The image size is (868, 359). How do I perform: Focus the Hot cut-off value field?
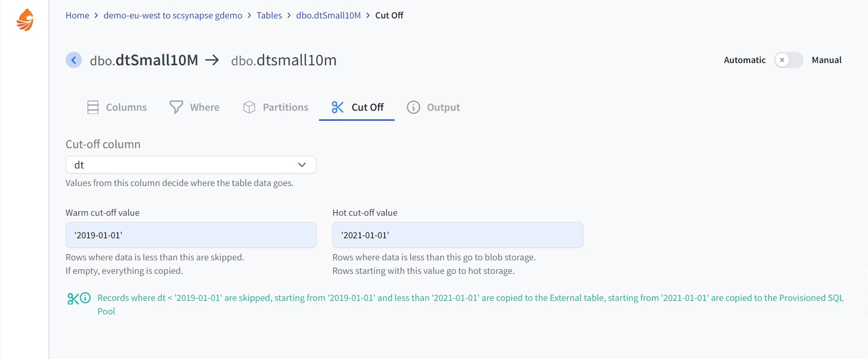(x=457, y=235)
